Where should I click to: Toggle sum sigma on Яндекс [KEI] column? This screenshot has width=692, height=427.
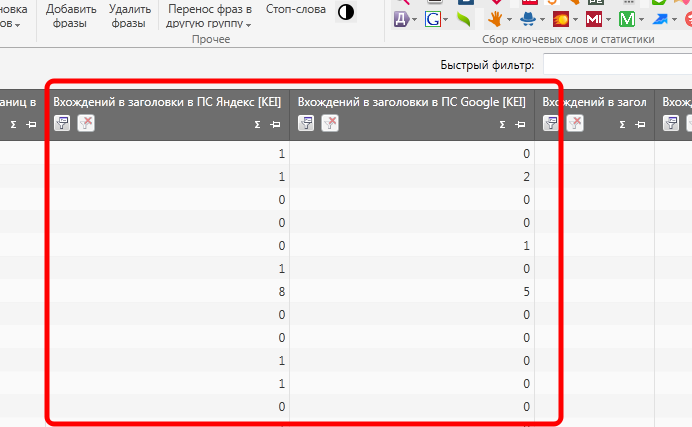pos(258,124)
